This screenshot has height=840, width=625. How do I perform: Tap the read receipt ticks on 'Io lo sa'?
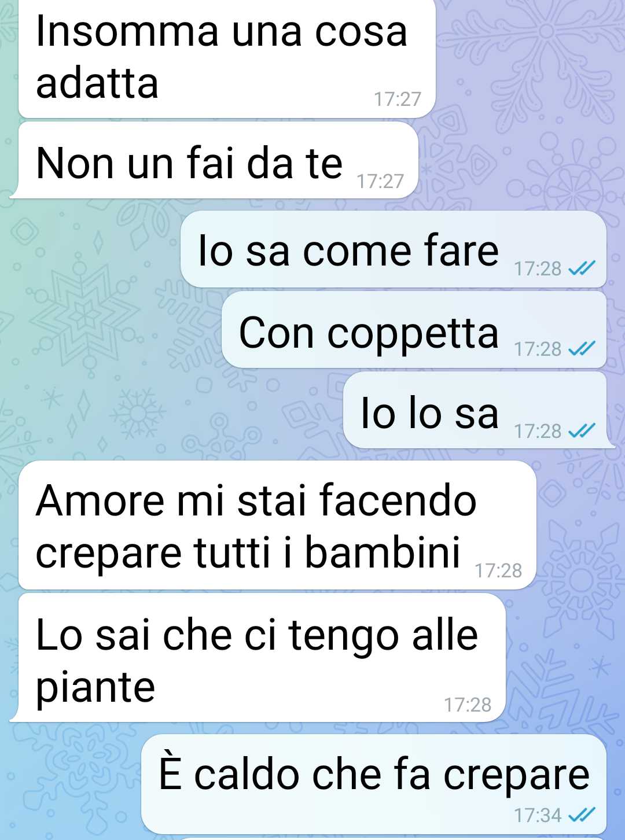(x=582, y=430)
